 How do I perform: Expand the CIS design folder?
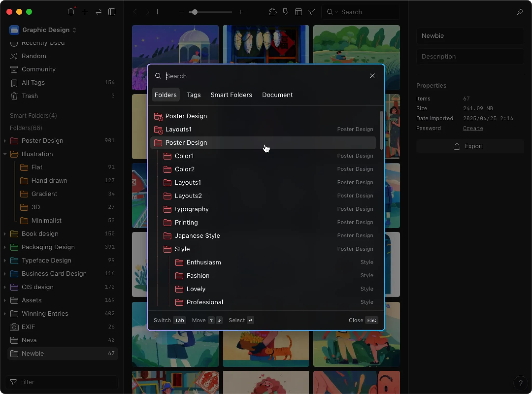[x=5, y=287]
